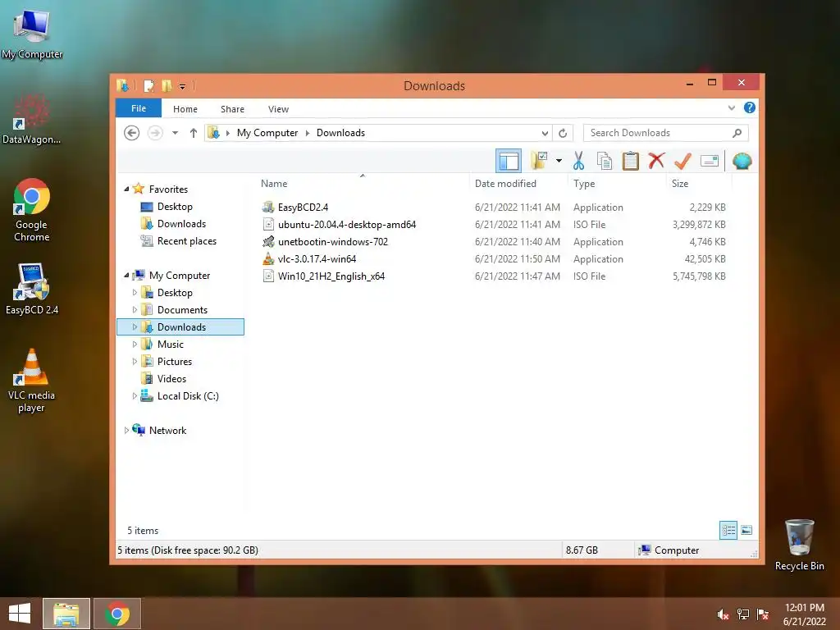Open the File ribbon tab
This screenshot has width=840, height=630.
click(x=138, y=108)
